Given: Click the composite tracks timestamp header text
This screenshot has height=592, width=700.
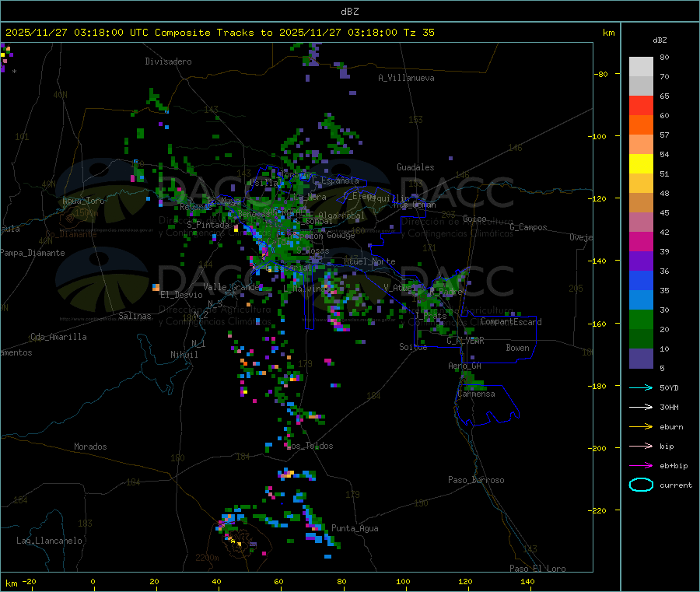Looking at the screenshot, I should pyautogui.click(x=219, y=33).
